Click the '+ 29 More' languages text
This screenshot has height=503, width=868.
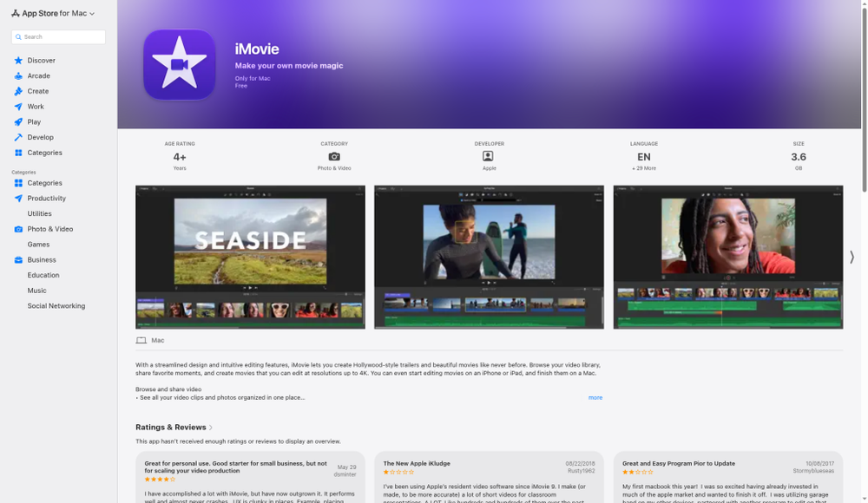click(644, 168)
